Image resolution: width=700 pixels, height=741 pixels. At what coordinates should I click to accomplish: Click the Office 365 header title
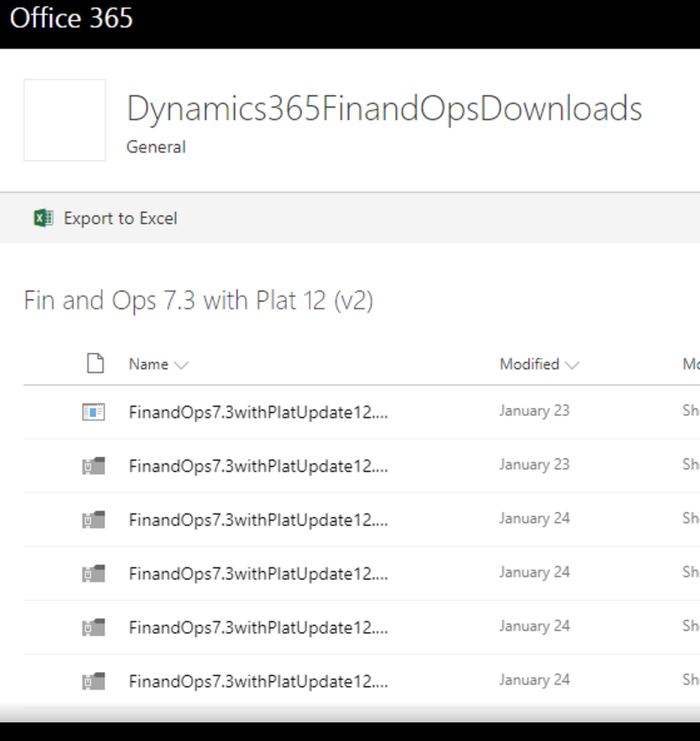(x=72, y=18)
